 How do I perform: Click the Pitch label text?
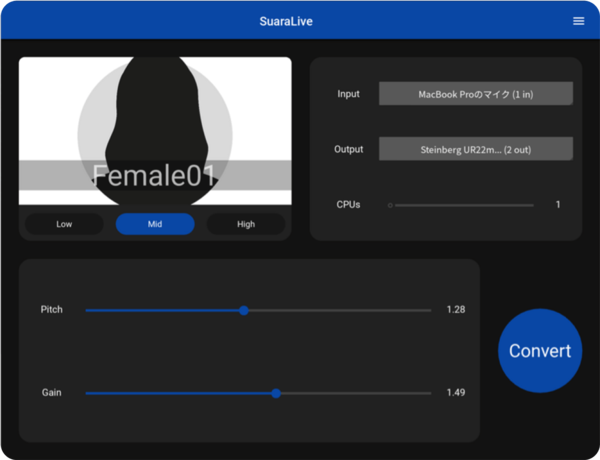click(52, 310)
